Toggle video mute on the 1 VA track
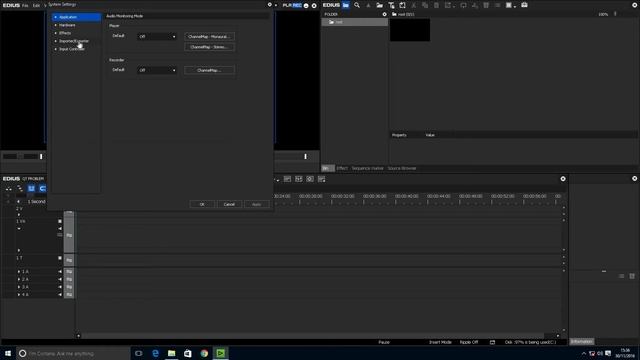 pyautogui.click(x=60, y=221)
